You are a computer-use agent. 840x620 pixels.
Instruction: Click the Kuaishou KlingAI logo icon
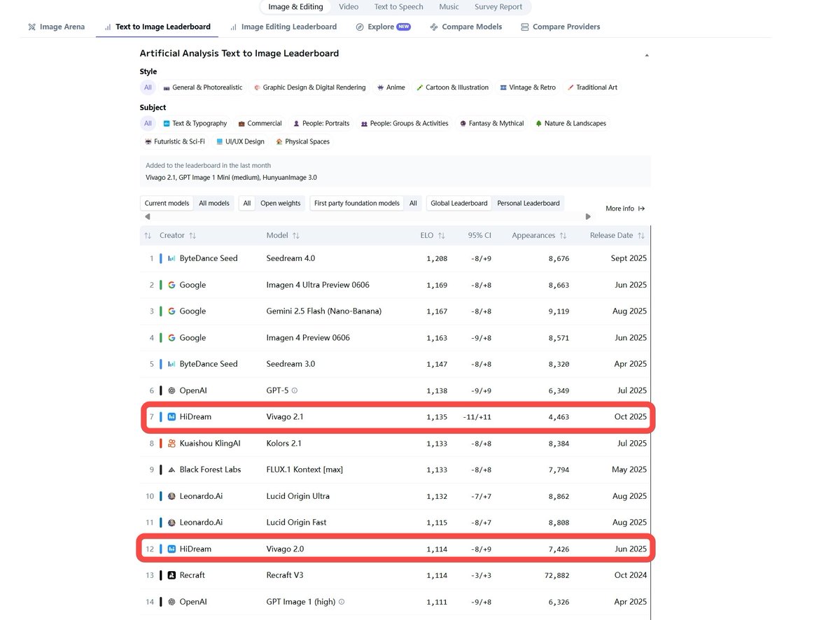[171, 443]
